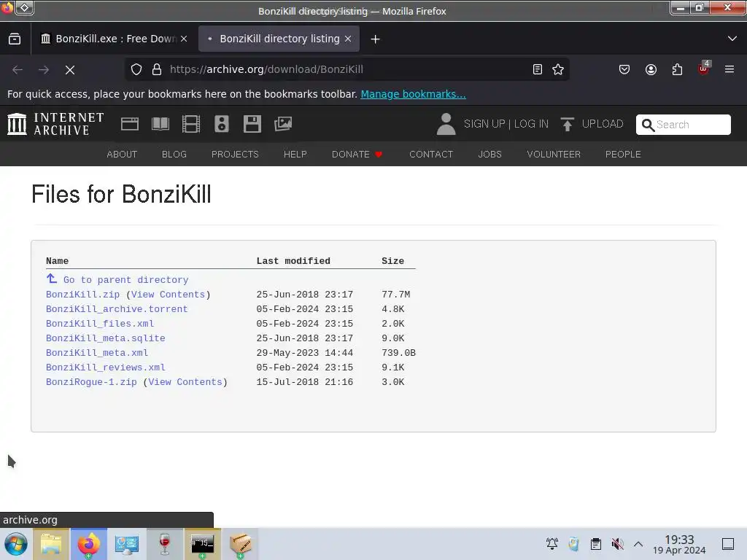Go back to previous page
Screen dimensions: 747x560
(18, 70)
